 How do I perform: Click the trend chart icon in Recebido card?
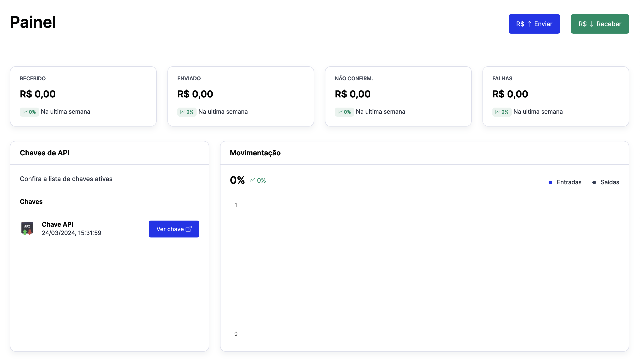[25, 112]
